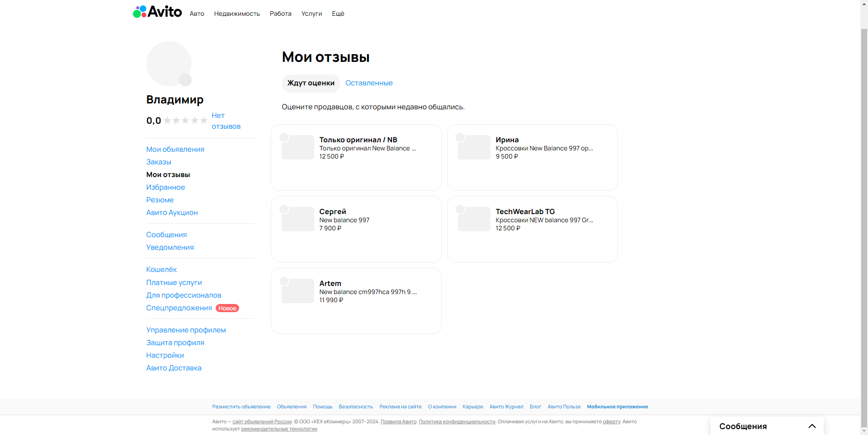Click the rating stars next to 0,0
This screenshot has width=868, height=435.
[185, 121]
